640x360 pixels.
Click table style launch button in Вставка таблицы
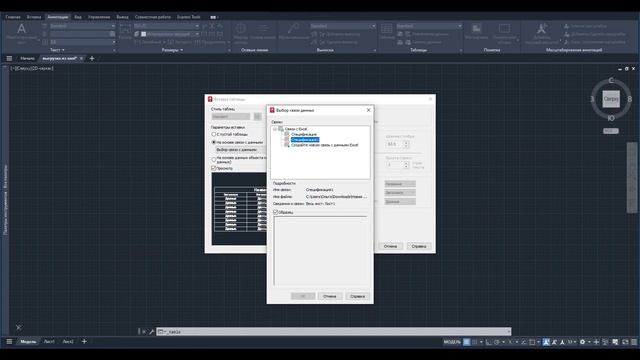click(258, 116)
